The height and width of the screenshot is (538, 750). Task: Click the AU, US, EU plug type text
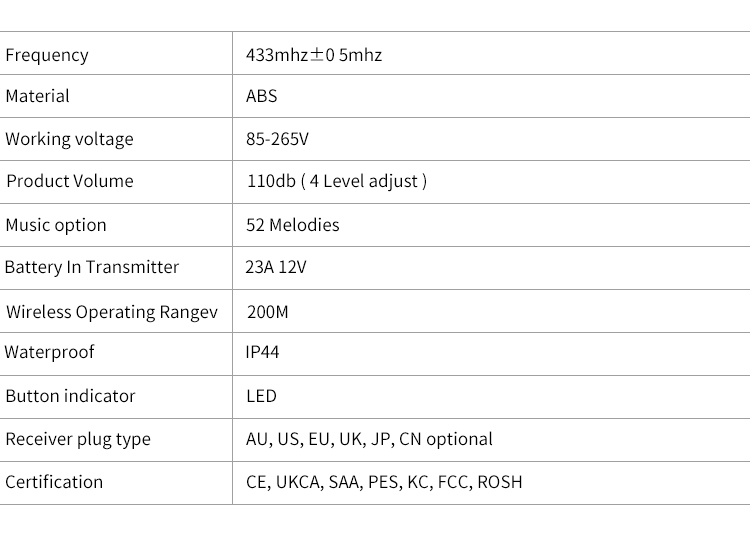tap(369, 439)
